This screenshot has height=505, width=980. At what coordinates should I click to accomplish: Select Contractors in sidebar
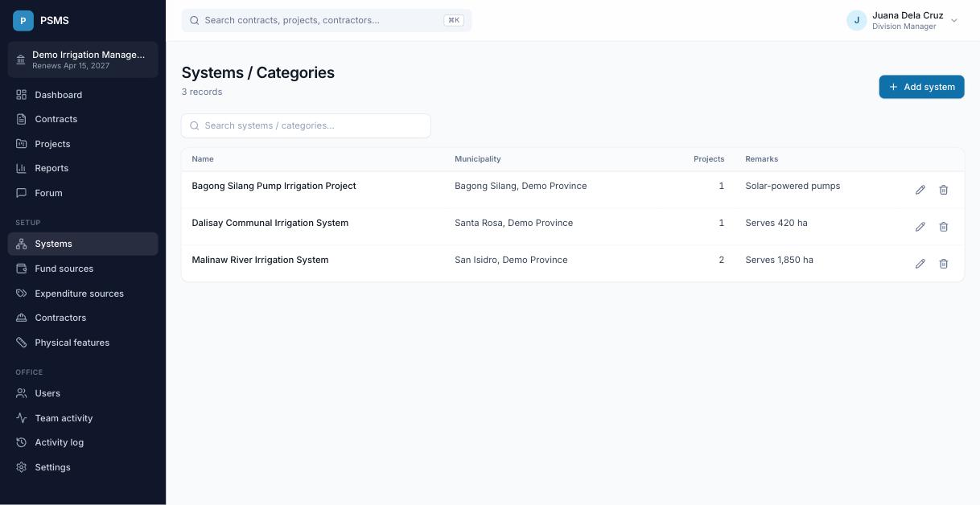(x=83, y=318)
